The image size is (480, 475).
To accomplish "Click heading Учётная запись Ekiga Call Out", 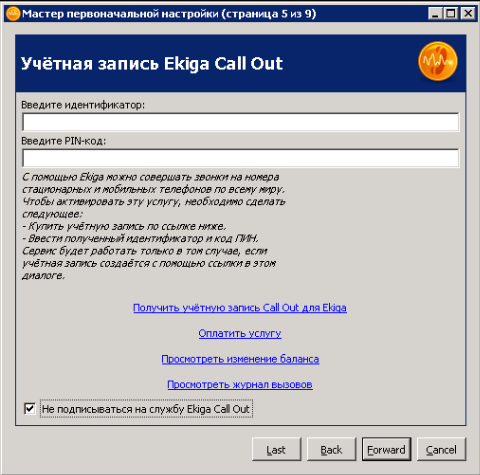I will (x=152, y=63).
